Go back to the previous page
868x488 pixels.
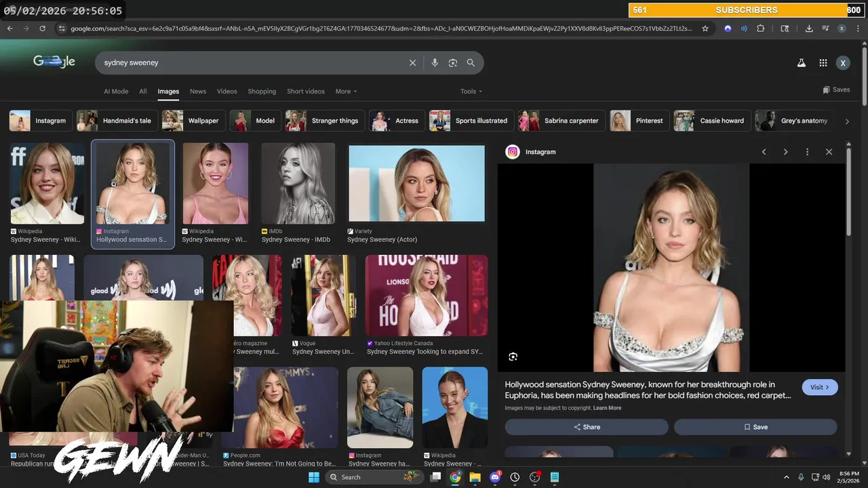9,28
